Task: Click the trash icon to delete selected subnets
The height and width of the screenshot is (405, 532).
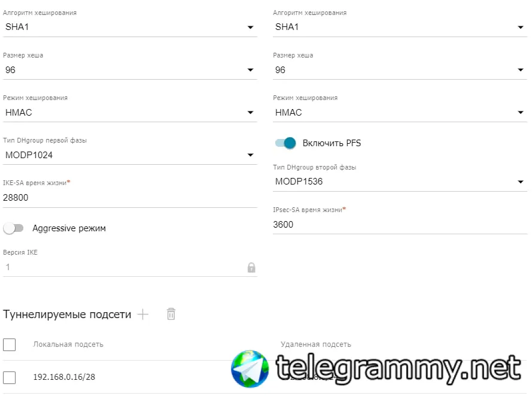Action: (171, 314)
